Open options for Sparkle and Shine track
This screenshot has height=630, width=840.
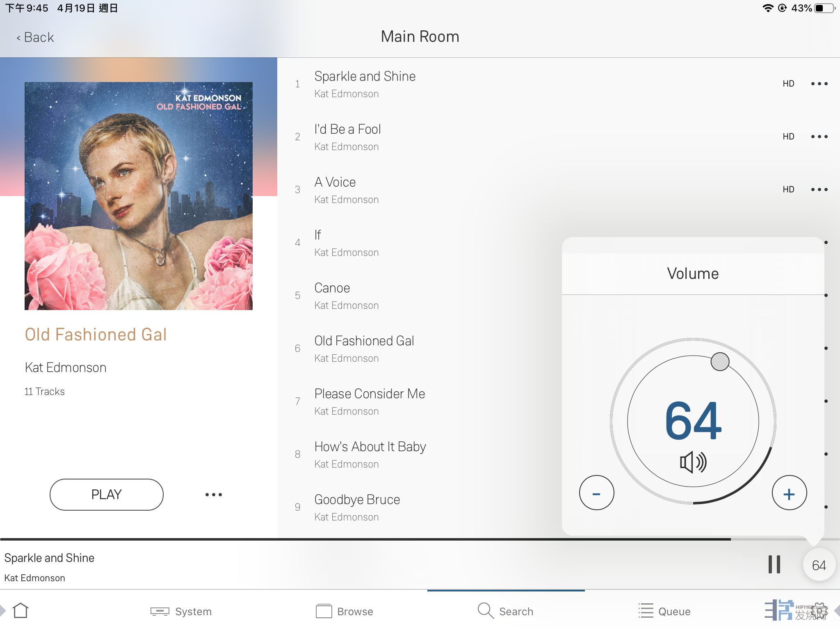819,84
